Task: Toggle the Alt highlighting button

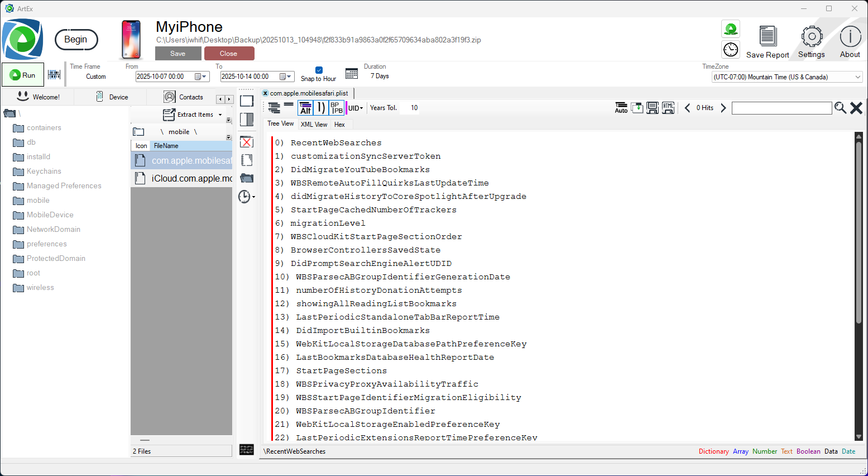Action: click(x=305, y=108)
